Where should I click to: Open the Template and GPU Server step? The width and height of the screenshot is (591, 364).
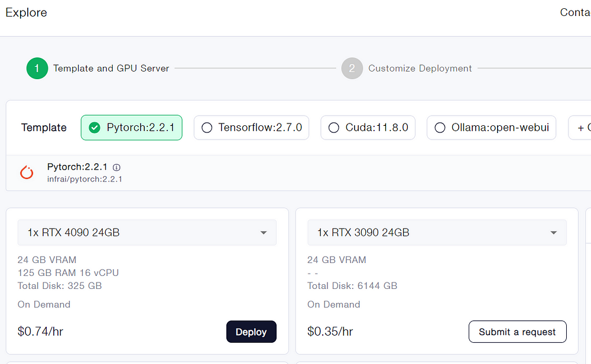(x=111, y=69)
